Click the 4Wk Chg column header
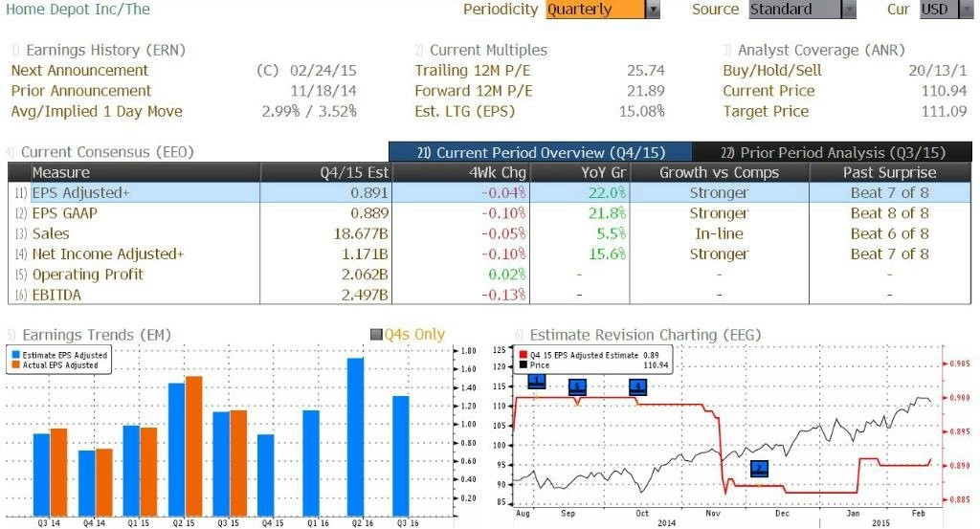The image size is (980, 529). click(x=460, y=172)
